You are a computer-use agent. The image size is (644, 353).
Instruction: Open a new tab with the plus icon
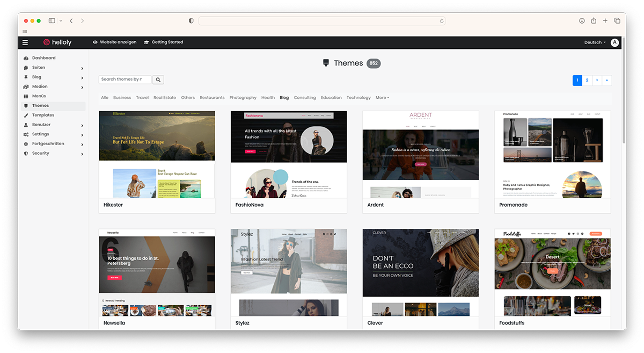pos(605,21)
